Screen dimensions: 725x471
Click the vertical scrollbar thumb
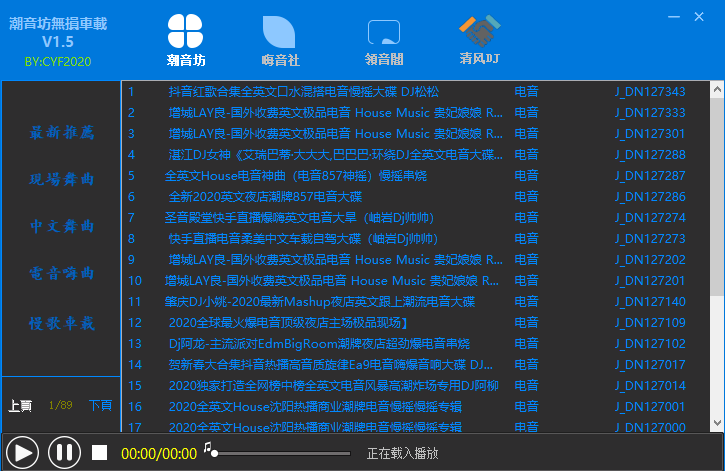[717, 196]
